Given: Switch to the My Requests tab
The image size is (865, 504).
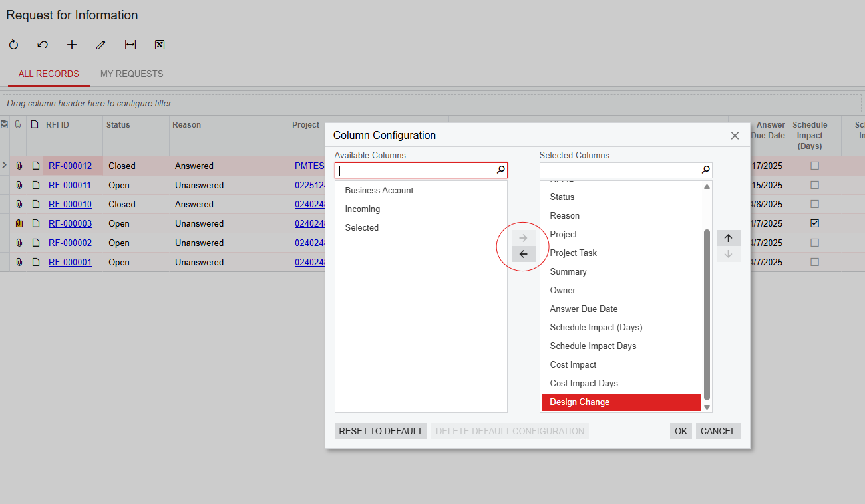Looking at the screenshot, I should pos(132,74).
